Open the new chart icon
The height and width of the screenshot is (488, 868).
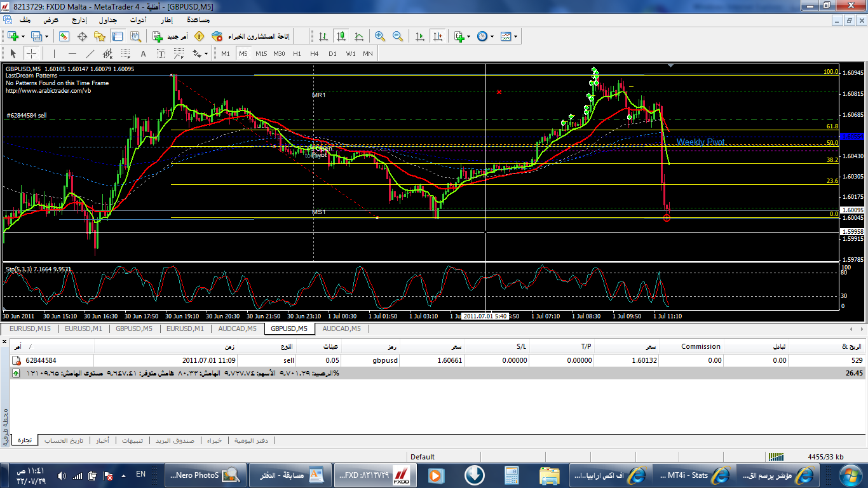tap(11, 36)
